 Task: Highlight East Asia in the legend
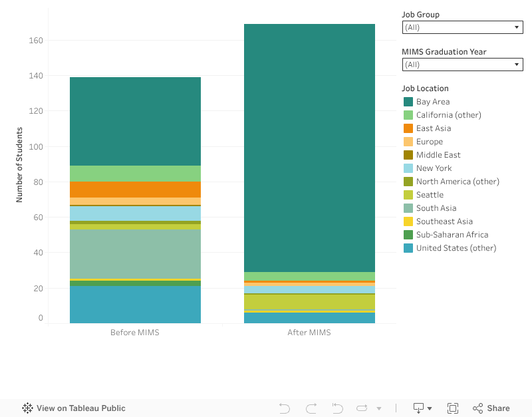point(433,128)
